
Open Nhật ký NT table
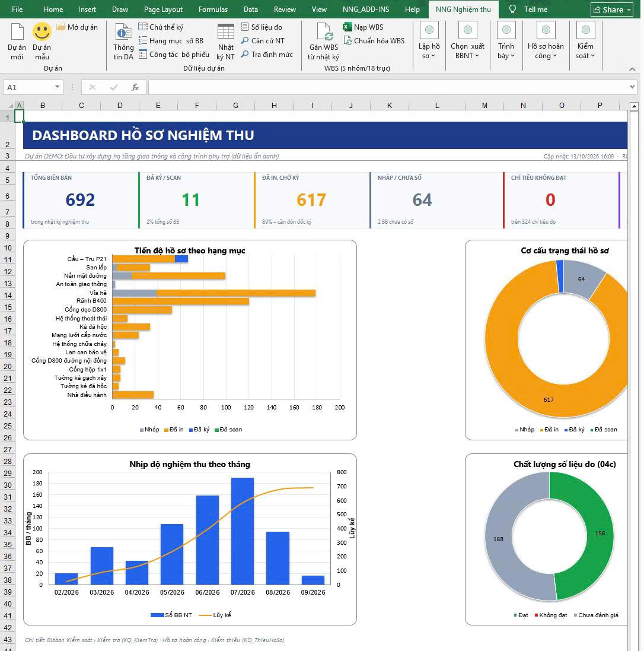[226, 42]
